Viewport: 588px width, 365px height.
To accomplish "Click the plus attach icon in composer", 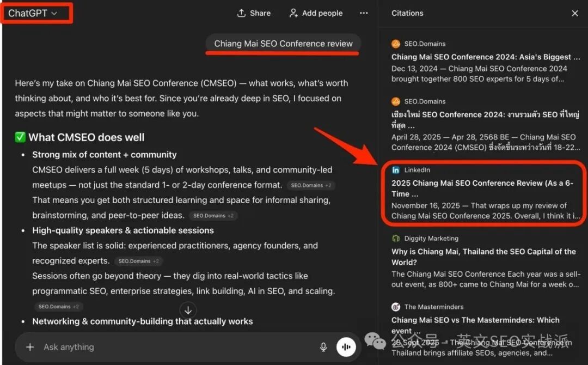I will 30,347.
